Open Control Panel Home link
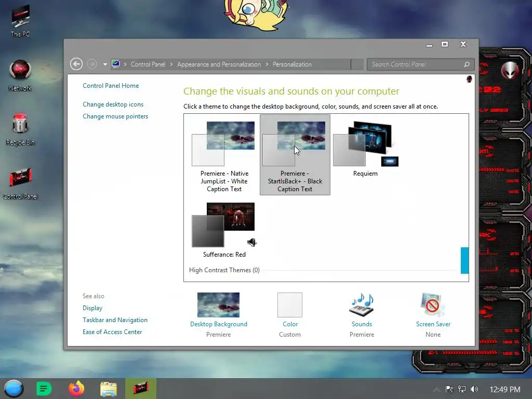The height and width of the screenshot is (399, 532). click(x=111, y=86)
